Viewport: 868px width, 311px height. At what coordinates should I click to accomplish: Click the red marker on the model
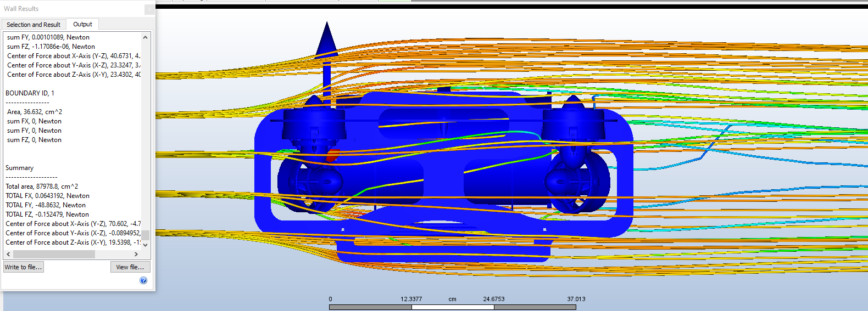click(333, 155)
